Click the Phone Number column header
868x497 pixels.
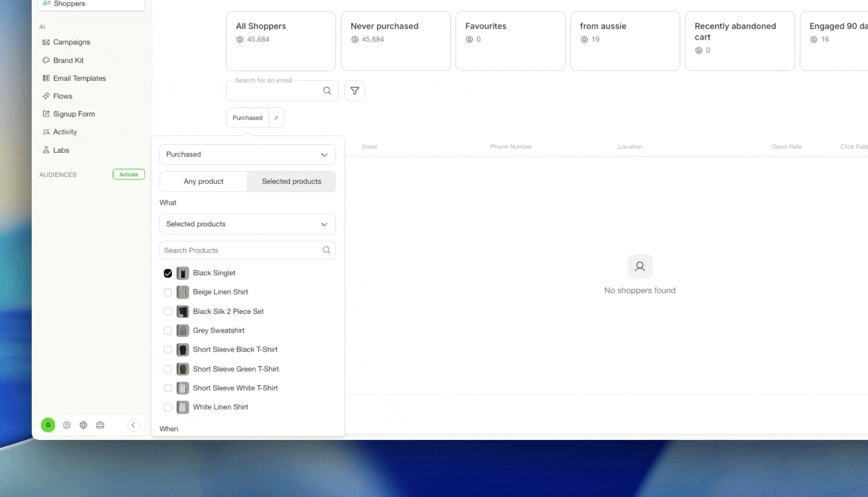(511, 147)
